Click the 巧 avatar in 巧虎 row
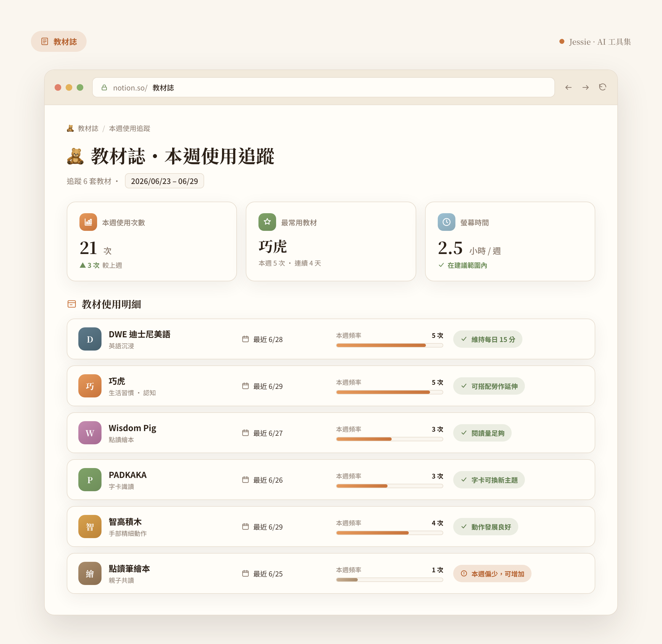 click(x=90, y=386)
